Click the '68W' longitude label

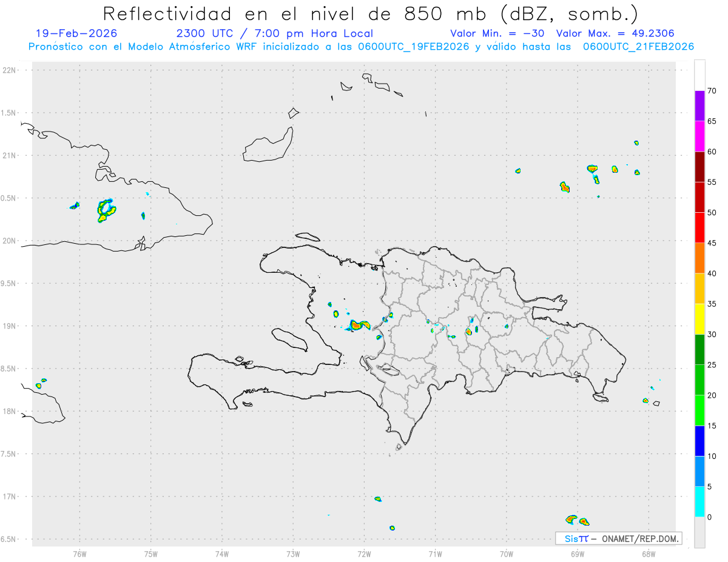(648, 554)
